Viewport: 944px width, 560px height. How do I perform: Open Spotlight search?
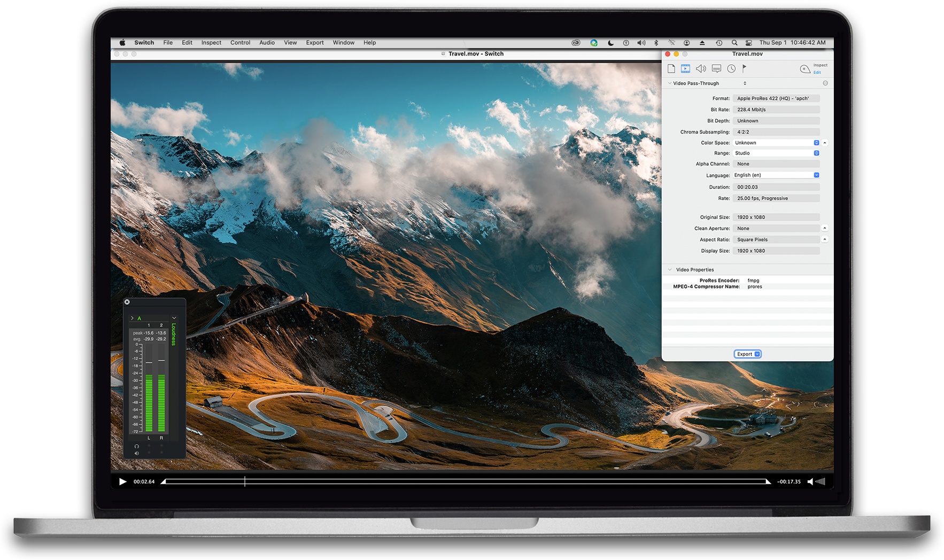coord(734,43)
